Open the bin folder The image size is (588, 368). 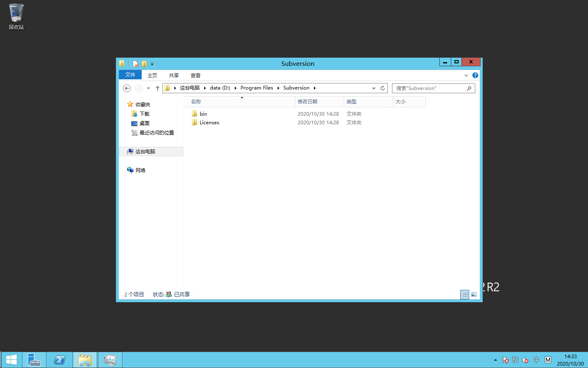tap(203, 114)
